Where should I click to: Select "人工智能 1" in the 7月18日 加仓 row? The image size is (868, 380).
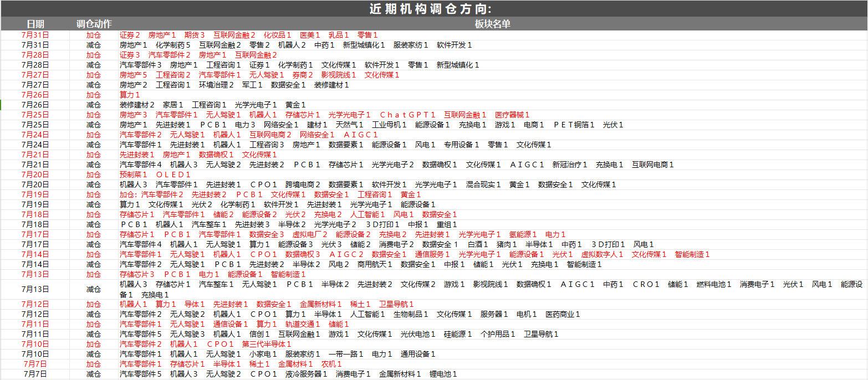tap(367, 214)
